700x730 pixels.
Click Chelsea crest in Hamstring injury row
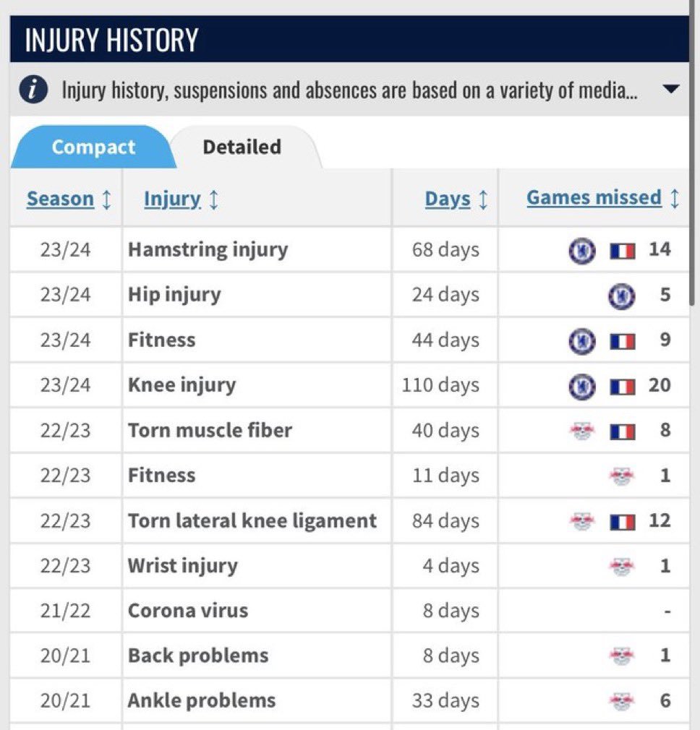point(581,251)
